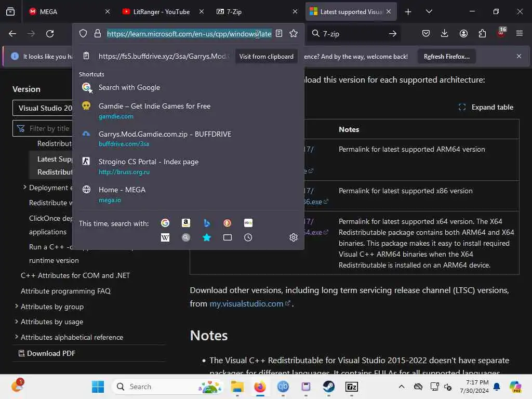Click the Windows taskbar Search box
Screen dimensions: 532x399
pyautogui.click(x=168, y=387)
